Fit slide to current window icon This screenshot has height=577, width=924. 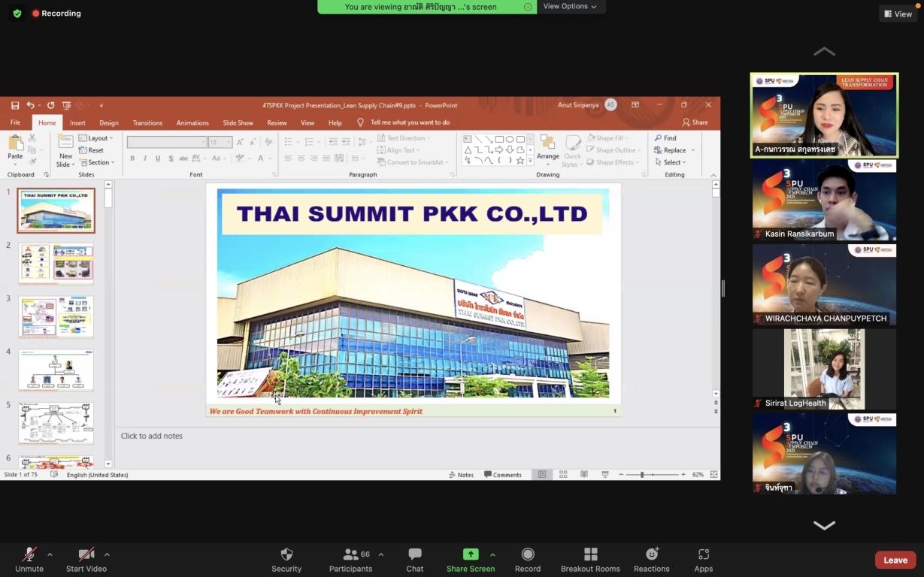(714, 475)
